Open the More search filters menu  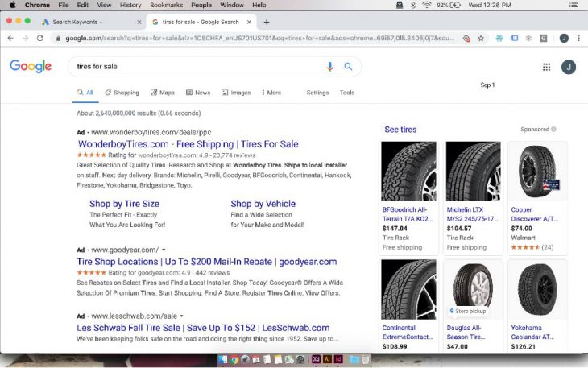pyautogui.click(x=271, y=93)
